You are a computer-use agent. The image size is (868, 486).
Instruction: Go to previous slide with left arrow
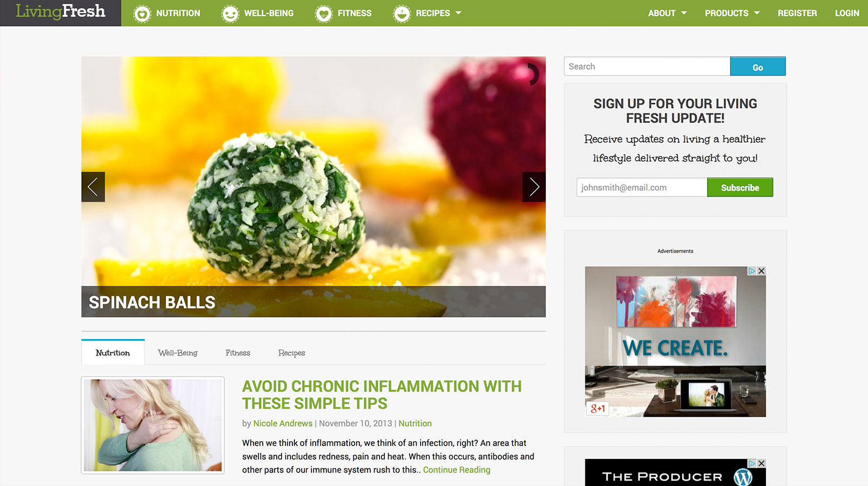(x=93, y=187)
